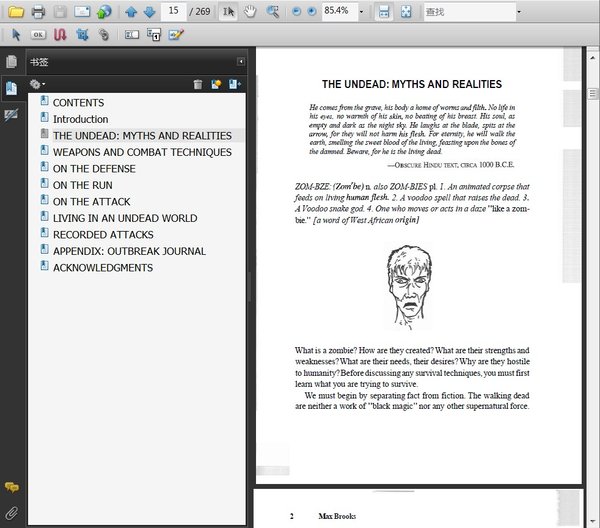Collapse the bookmarks panel with arrow button
The height and width of the screenshot is (528, 600).
click(241, 62)
